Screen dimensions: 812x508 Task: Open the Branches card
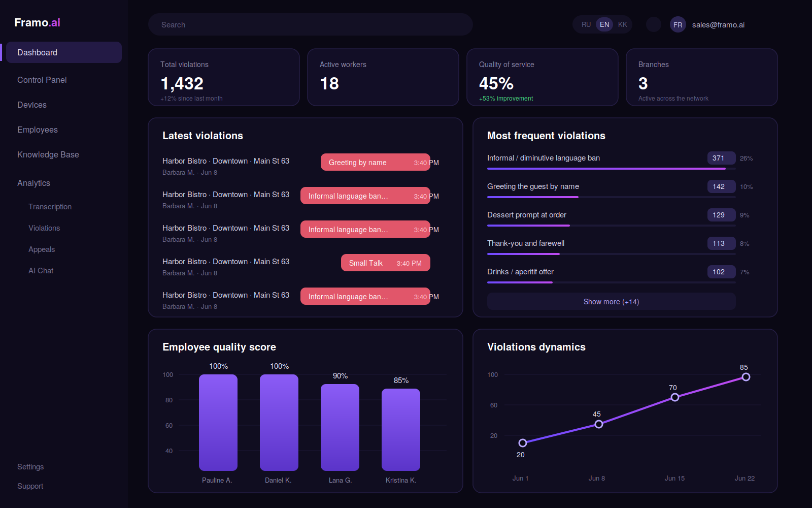[702, 77]
